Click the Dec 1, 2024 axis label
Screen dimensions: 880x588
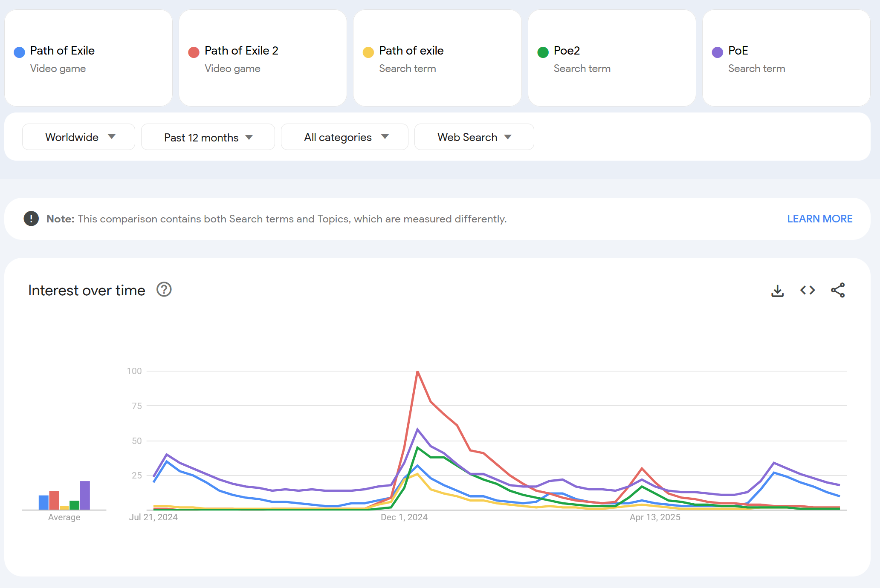(404, 517)
